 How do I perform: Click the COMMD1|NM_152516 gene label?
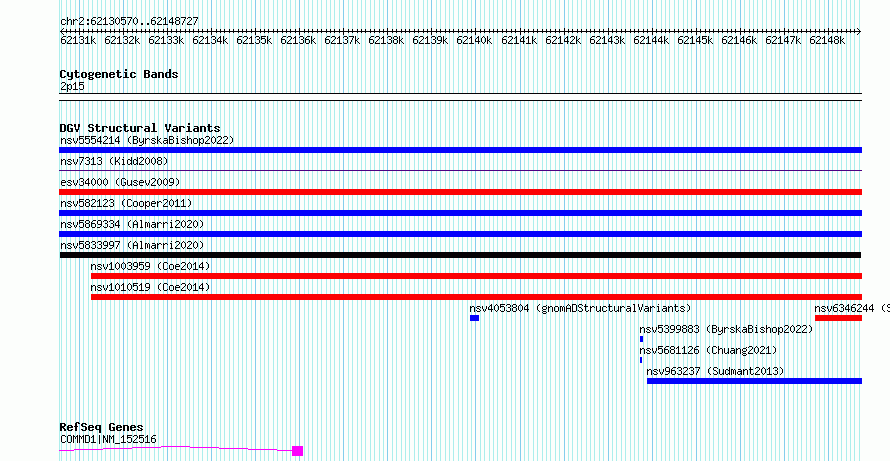click(x=108, y=439)
